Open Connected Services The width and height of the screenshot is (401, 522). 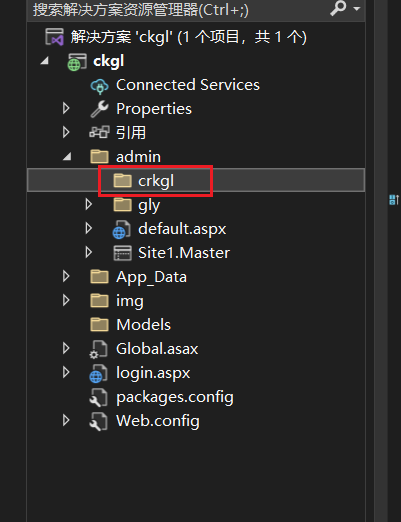click(x=188, y=85)
